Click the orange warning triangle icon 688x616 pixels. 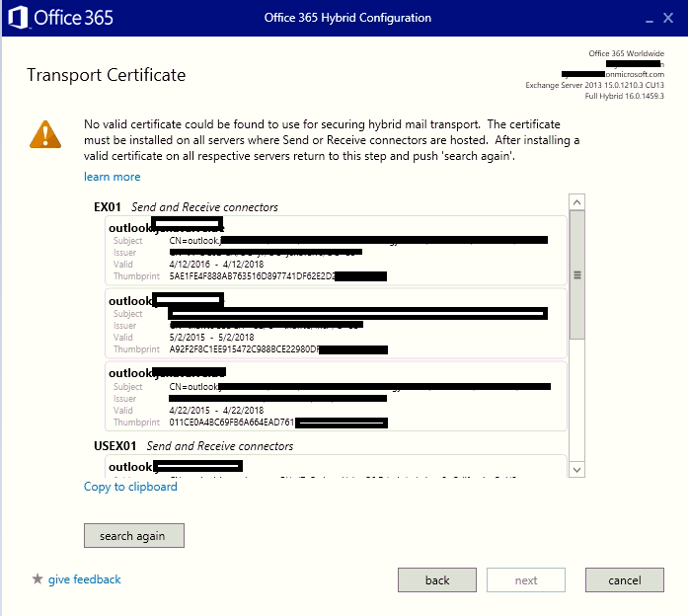click(x=45, y=134)
